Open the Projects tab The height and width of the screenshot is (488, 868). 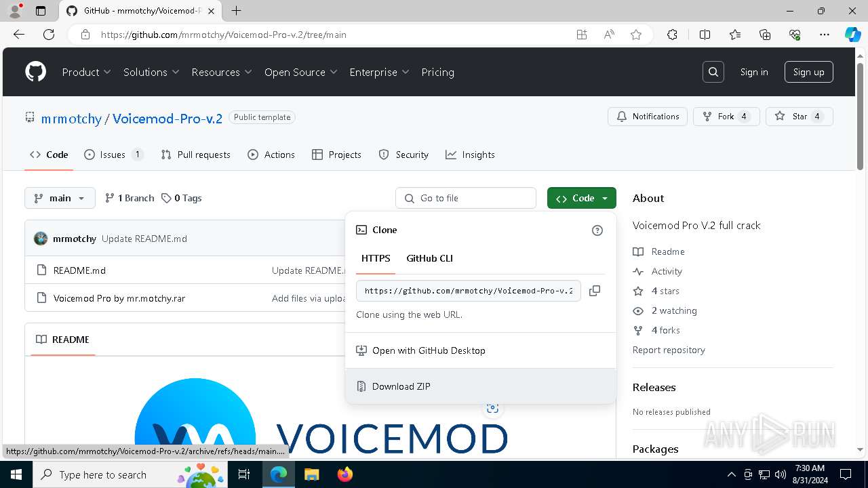coord(336,155)
